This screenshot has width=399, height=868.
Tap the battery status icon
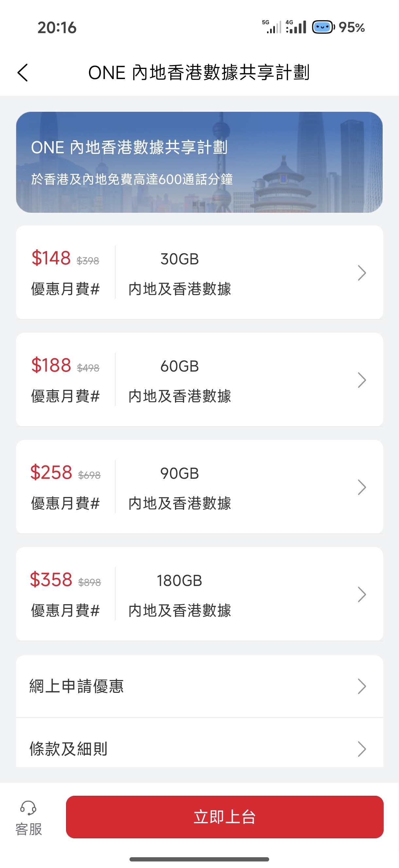(323, 27)
